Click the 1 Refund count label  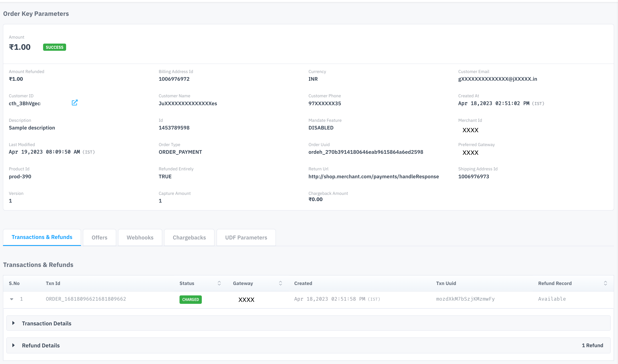click(592, 345)
